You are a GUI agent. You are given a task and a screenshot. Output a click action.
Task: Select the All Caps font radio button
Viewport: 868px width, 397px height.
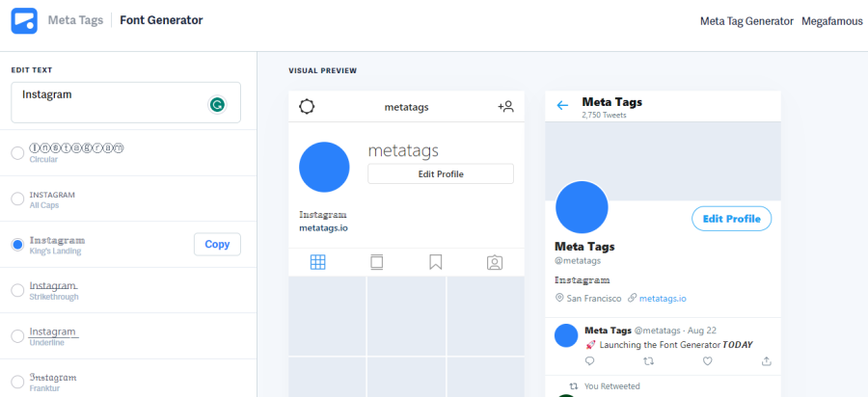(17, 198)
